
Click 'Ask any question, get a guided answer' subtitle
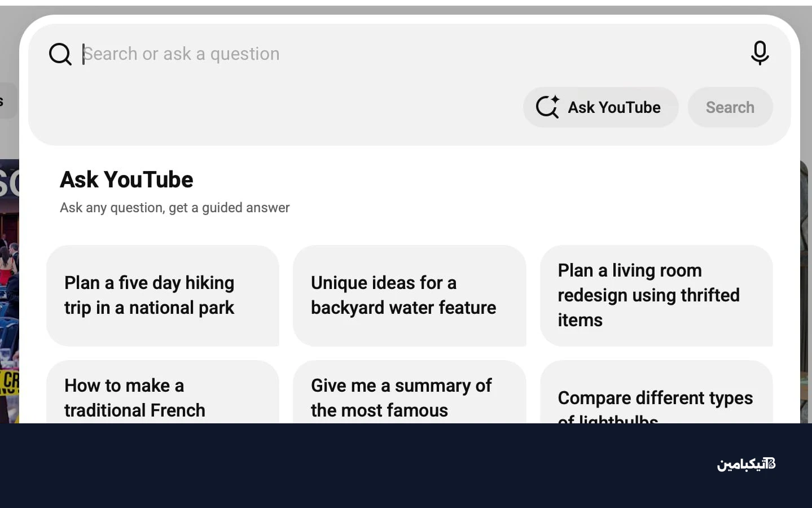click(x=174, y=208)
